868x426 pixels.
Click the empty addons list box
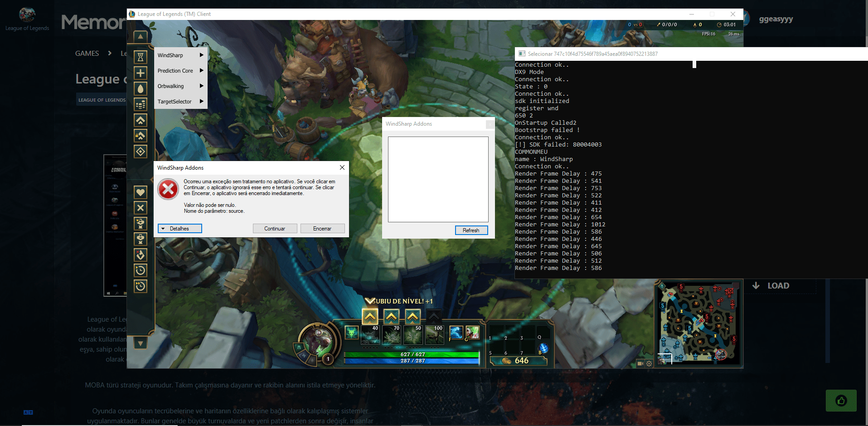[x=438, y=179]
